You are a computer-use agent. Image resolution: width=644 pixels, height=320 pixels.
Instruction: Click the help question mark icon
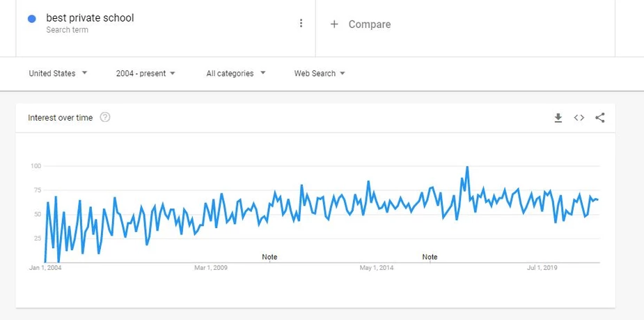click(105, 118)
